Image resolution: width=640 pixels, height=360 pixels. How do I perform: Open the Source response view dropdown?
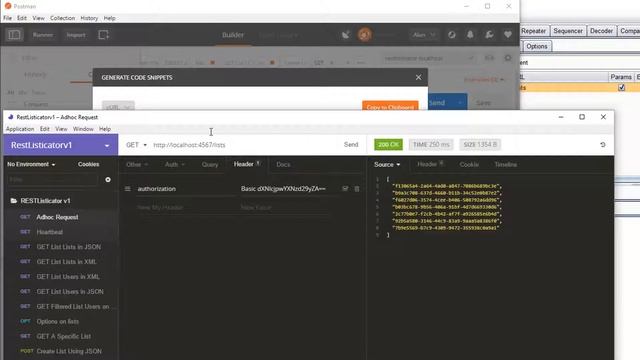[387, 164]
